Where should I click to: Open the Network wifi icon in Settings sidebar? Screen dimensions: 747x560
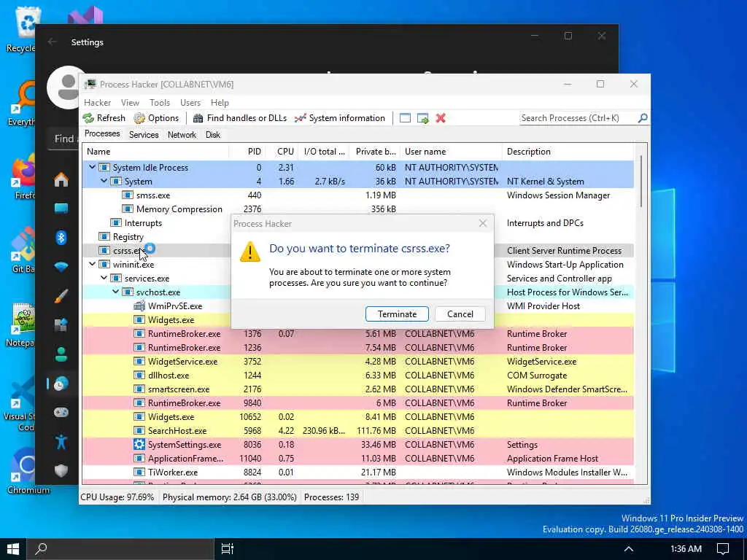[61, 267]
